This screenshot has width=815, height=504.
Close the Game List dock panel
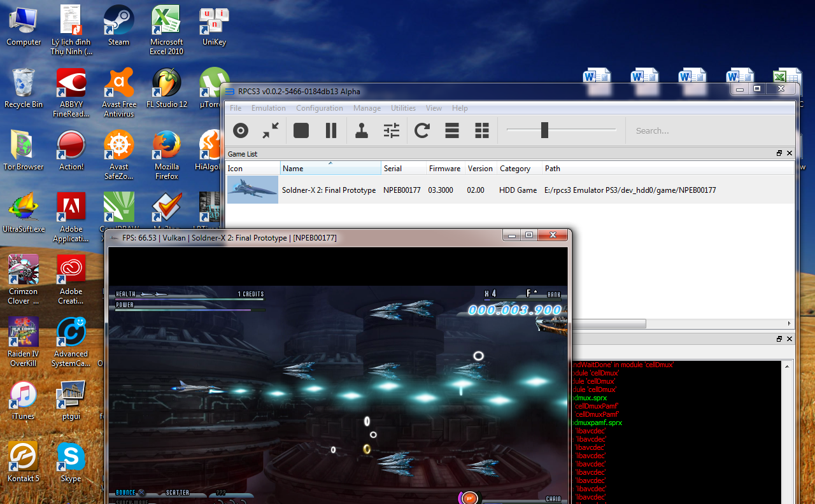[790, 153]
